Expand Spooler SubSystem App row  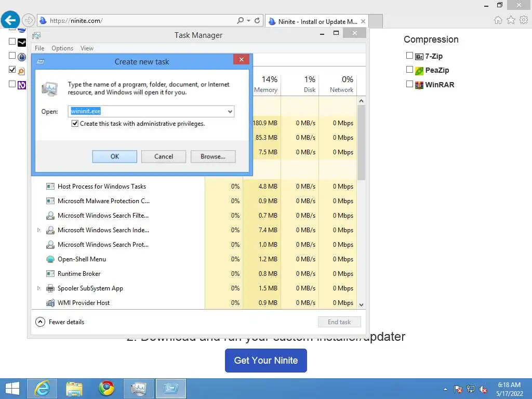(38, 288)
